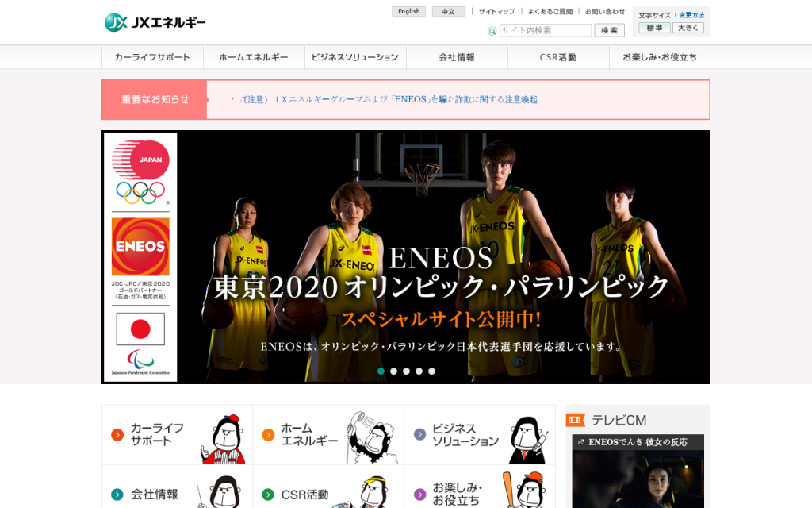Screen dimensions: 812x508
Task: Click the businessman gorilla mascot with phone
Action: pos(527,440)
